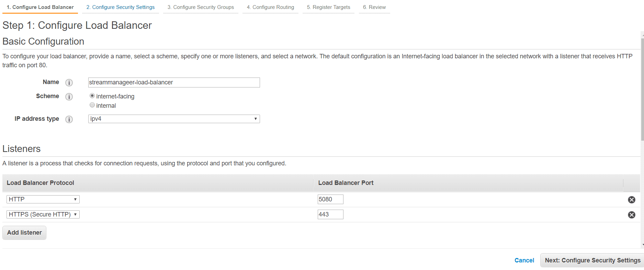Screen dimensions: 644x270
Task: Remove the HTTP listener on port 5080
Action: [x=631, y=200]
